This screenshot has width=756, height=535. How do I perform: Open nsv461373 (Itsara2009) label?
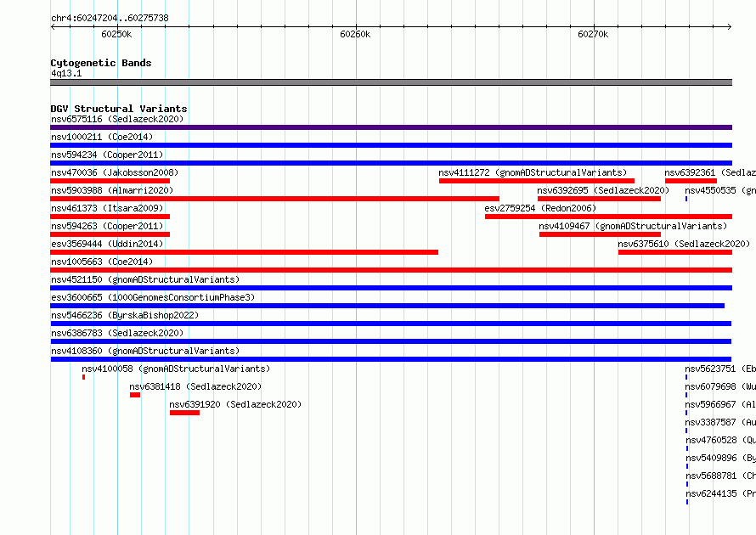click(x=107, y=208)
